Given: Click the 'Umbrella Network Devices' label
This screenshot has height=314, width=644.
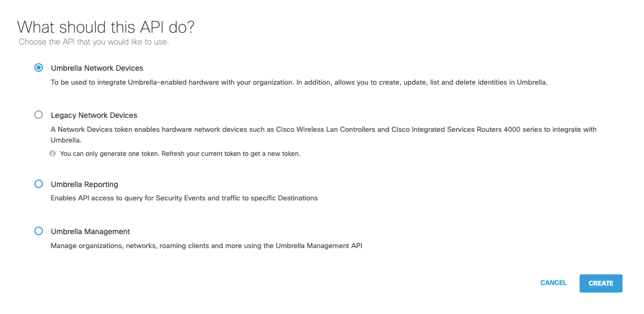Looking at the screenshot, I should pyautogui.click(x=97, y=68).
